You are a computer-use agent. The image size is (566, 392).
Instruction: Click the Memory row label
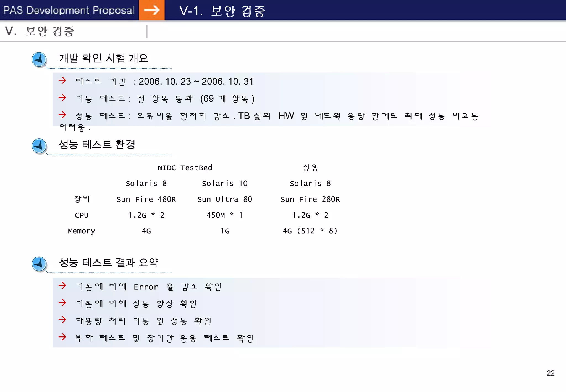pyautogui.click(x=82, y=231)
